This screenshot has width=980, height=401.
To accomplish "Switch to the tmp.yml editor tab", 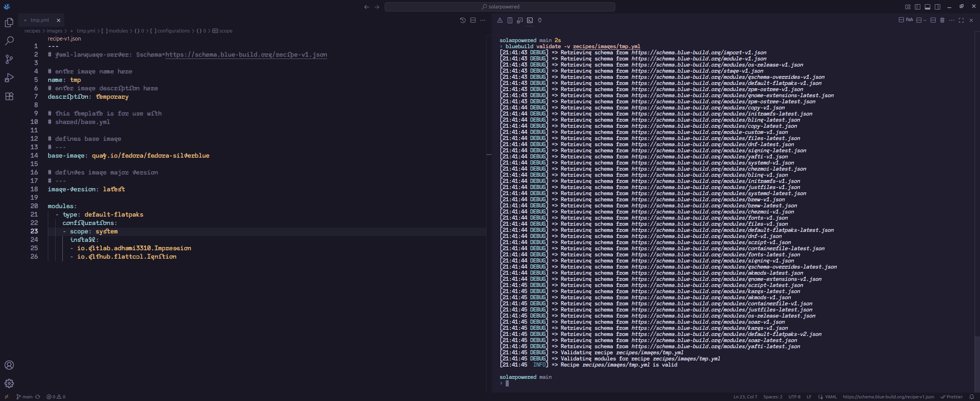I will (40, 20).
